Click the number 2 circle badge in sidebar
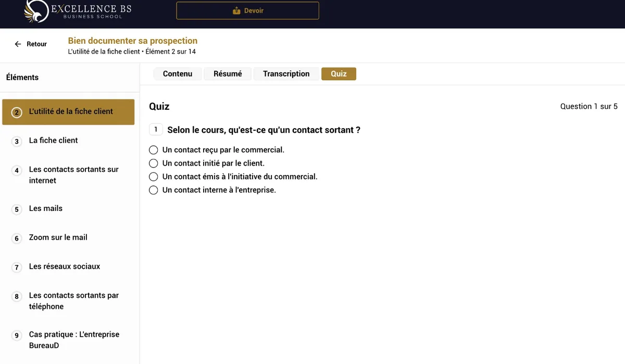 coord(17,112)
